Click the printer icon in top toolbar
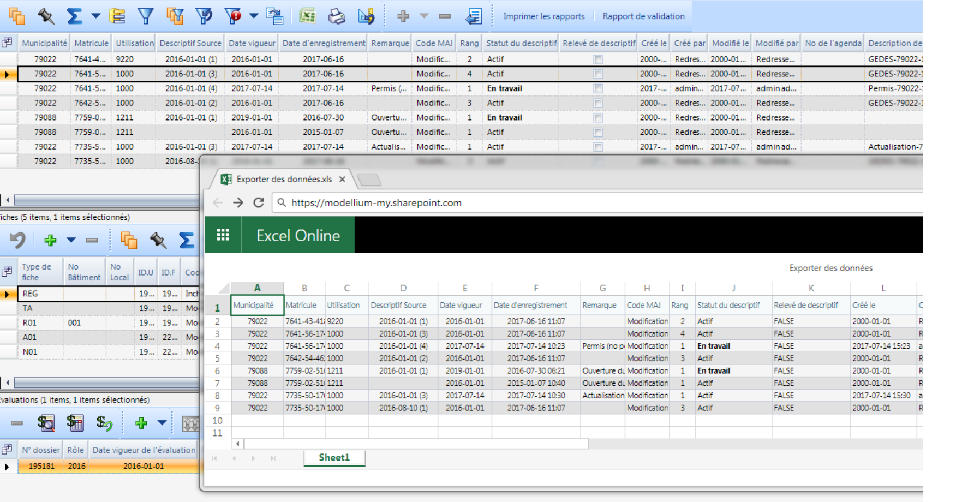 337,16
